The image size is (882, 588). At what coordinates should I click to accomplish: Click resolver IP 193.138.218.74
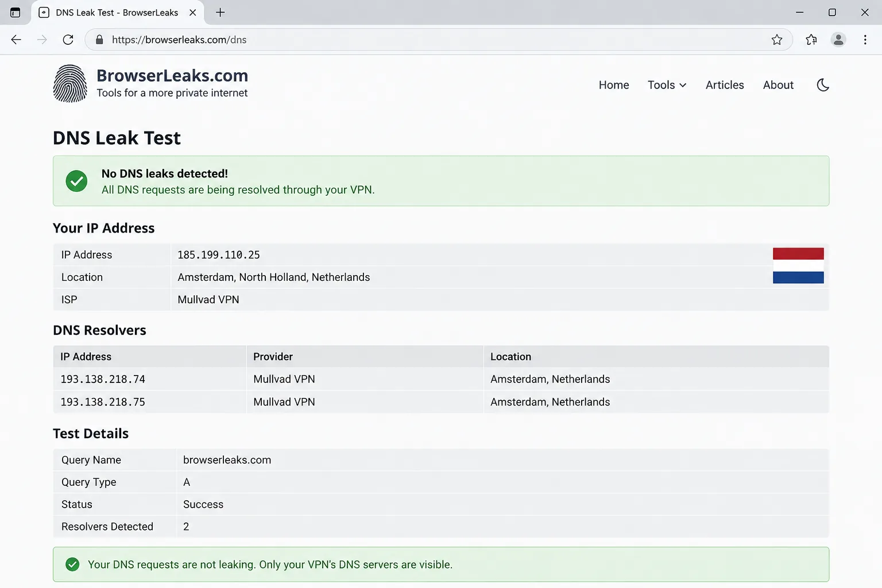pos(103,380)
